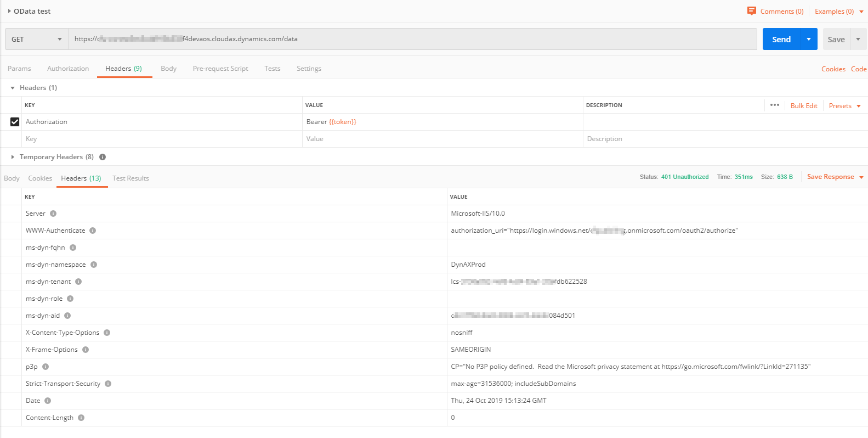868x438 pixels.
Task: Show info for ms-dyn-namespace header
Action: click(94, 265)
